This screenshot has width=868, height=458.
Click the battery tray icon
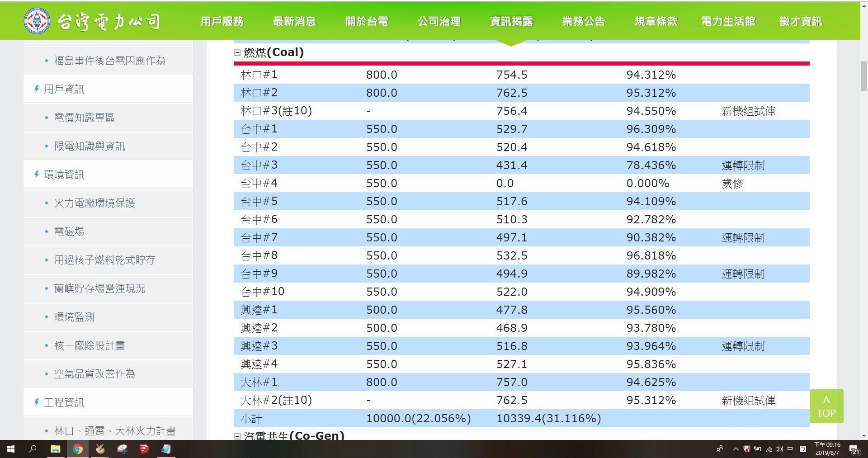tap(757, 449)
